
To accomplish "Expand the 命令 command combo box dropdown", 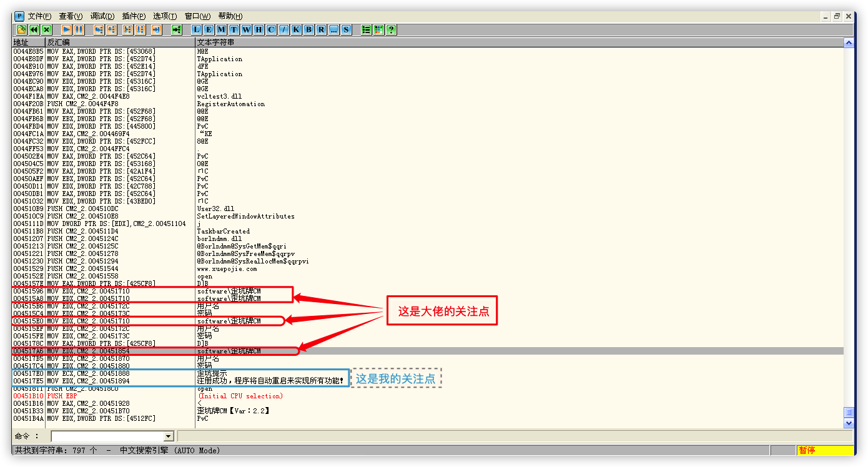I will pos(168,436).
